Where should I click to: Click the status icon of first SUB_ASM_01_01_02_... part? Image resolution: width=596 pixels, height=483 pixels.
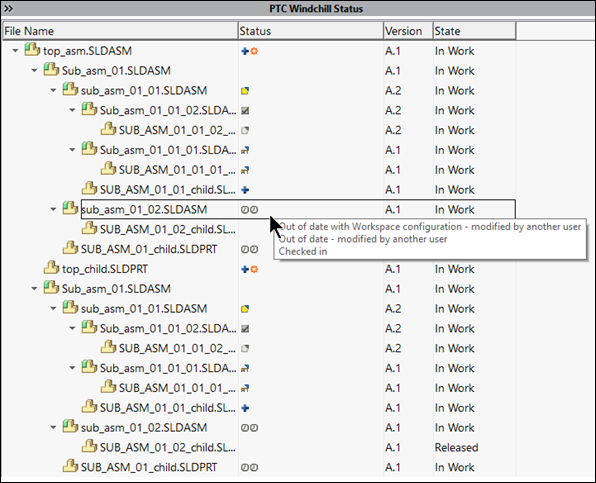[x=245, y=130]
